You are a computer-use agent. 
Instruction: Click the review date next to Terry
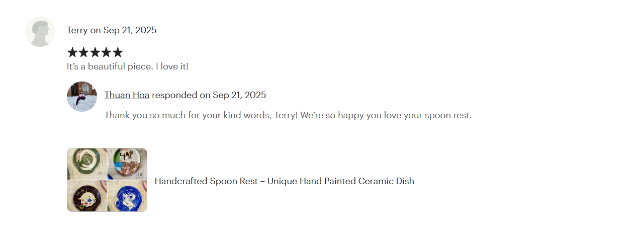(x=130, y=30)
